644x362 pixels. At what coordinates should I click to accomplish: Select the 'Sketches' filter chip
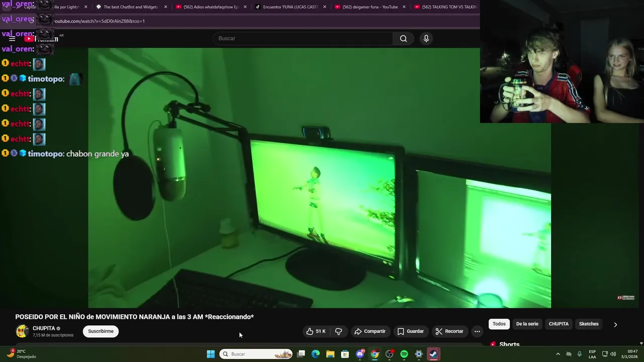[589, 324]
